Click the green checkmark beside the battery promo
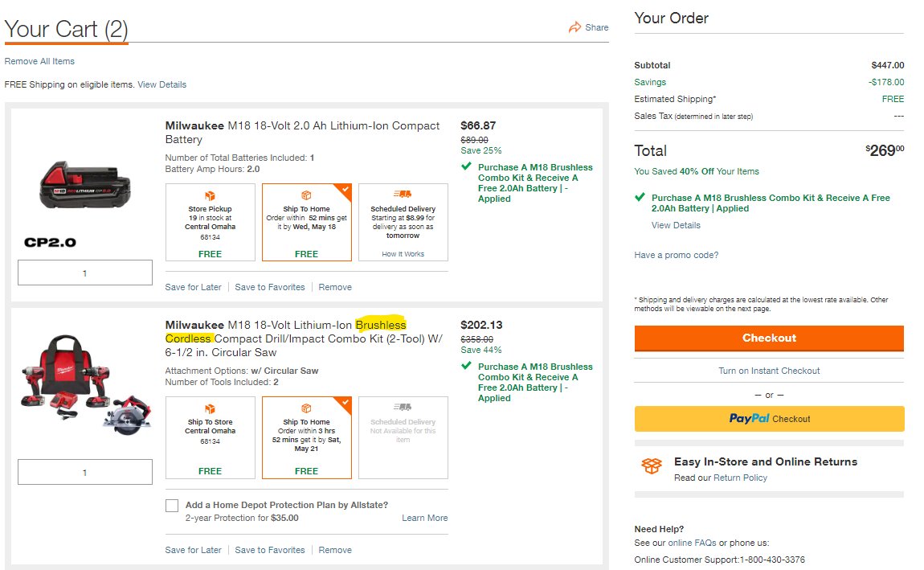 click(466, 166)
